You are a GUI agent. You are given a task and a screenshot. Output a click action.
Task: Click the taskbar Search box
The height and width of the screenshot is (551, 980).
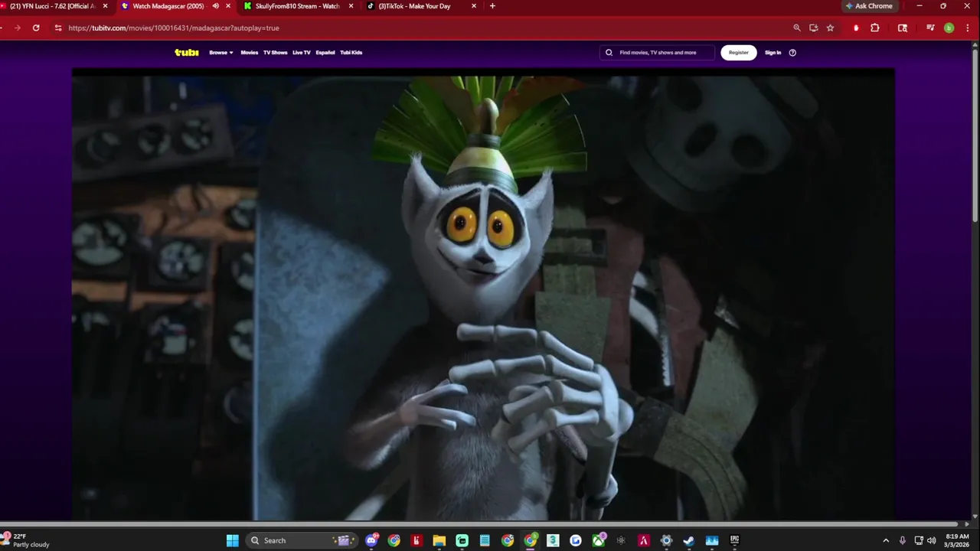[x=302, y=540]
